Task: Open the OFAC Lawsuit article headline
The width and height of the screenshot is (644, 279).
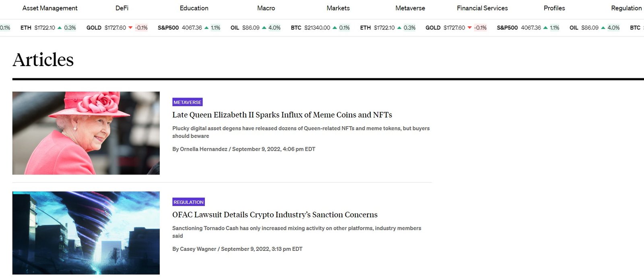Action: pyautogui.click(x=275, y=215)
